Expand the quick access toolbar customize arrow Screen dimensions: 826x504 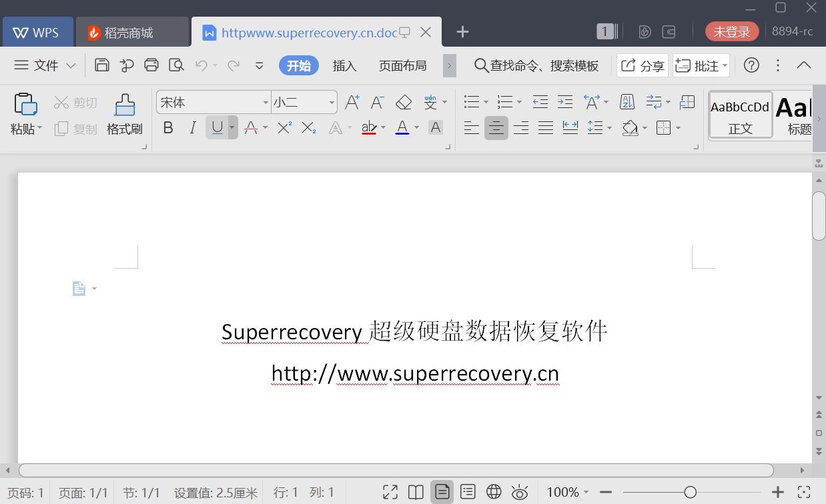coord(260,65)
